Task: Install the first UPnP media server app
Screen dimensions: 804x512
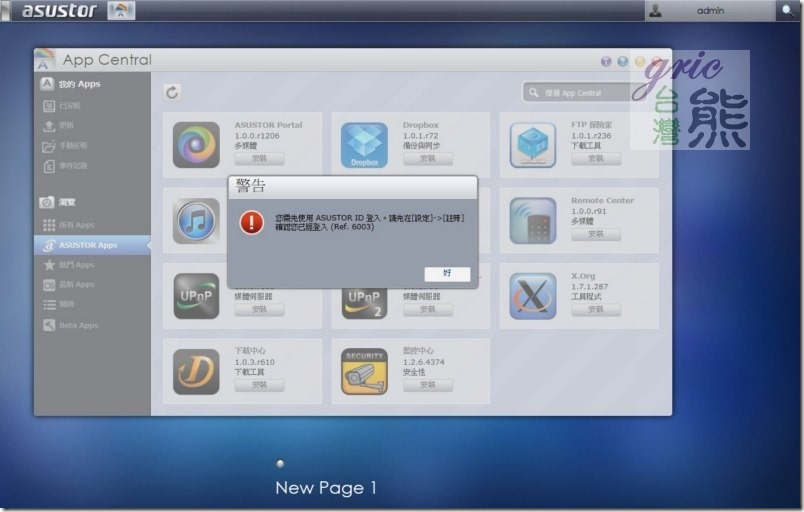Action: (x=259, y=309)
